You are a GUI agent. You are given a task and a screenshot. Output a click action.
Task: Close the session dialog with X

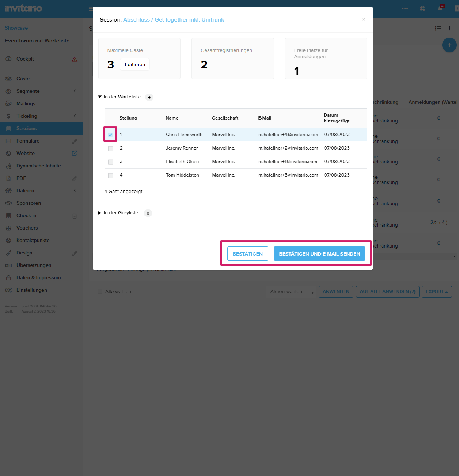(363, 19)
